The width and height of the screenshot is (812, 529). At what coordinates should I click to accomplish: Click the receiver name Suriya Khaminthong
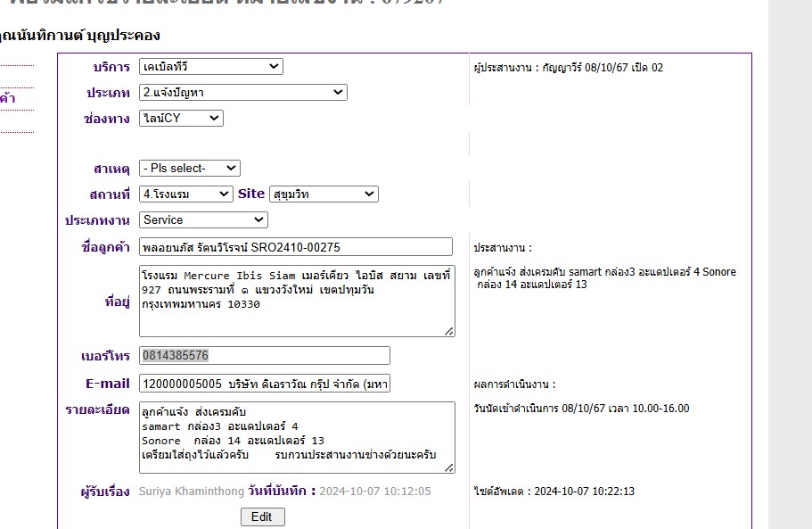(192, 492)
